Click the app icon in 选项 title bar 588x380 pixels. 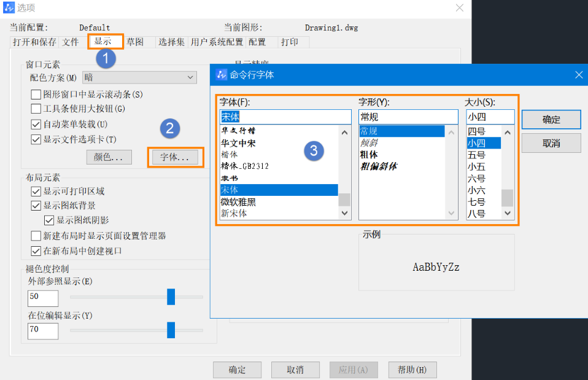pos(9,7)
